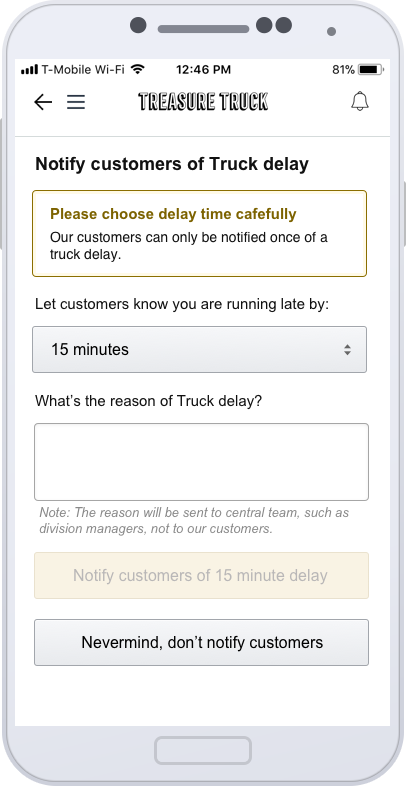Open the hamburger menu

[76, 102]
